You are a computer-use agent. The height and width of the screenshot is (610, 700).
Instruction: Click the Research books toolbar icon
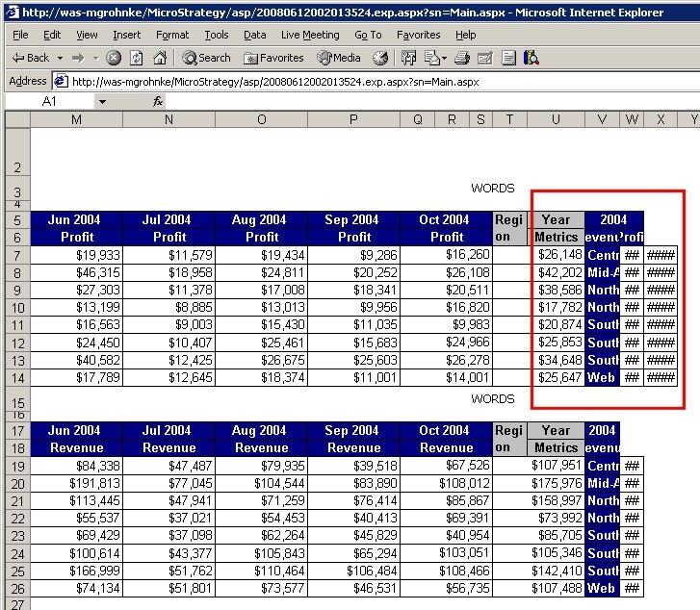531,58
